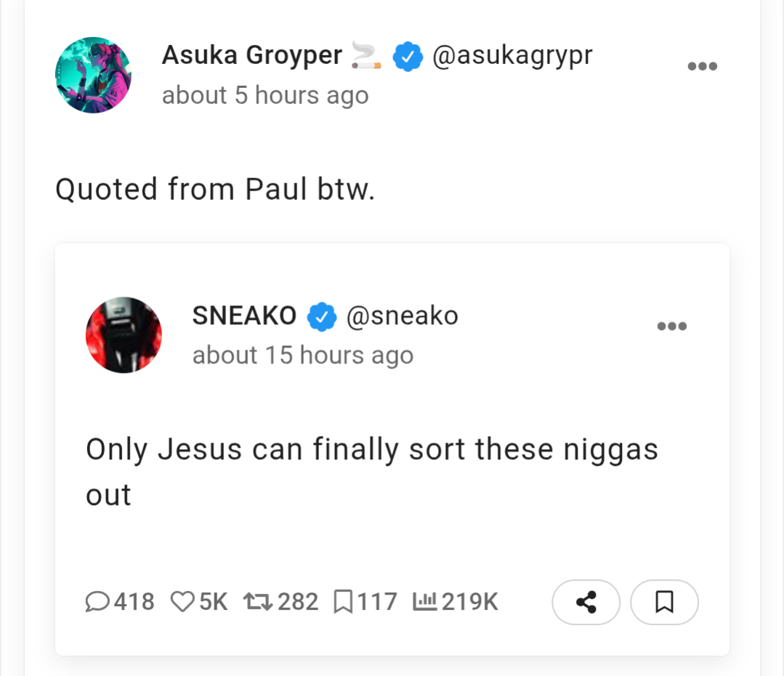Toggle the bookmark button on quoted post
This screenshot has width=784, height=676.
click(x=665, y=602)
